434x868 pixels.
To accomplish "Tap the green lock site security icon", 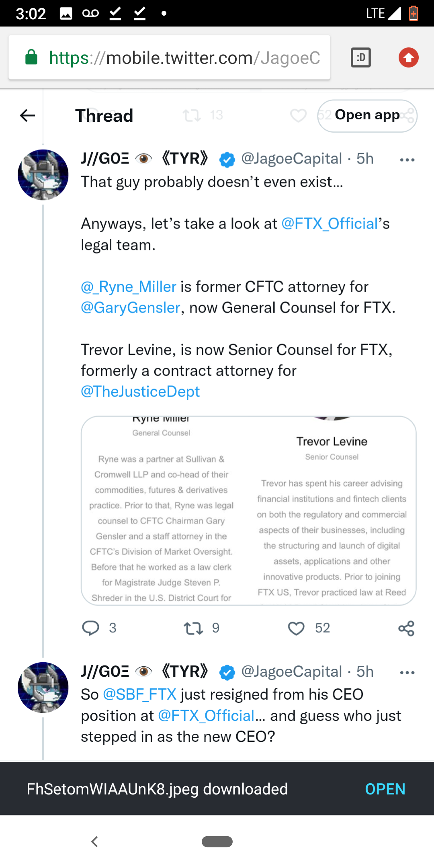I will click(31, 57).
